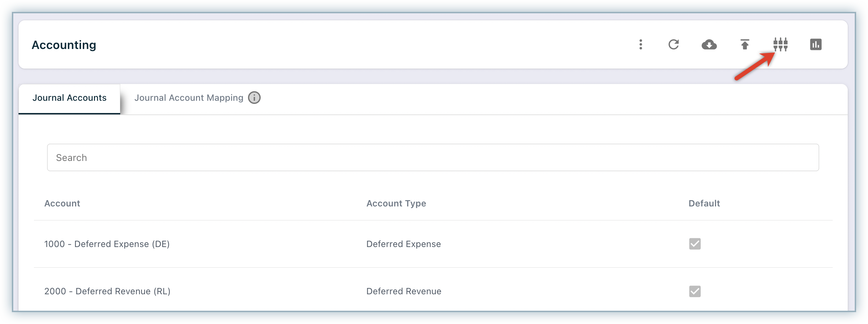Screen dimensions: 868x324
Task: Click Deferred Revenue in Account Type column
Action: 404,291
